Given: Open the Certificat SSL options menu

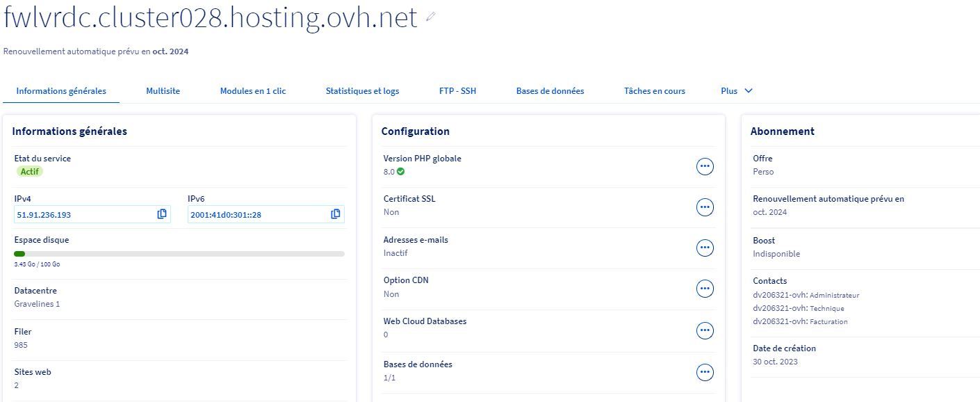Looking at the screenshot, I should point(705,207).
